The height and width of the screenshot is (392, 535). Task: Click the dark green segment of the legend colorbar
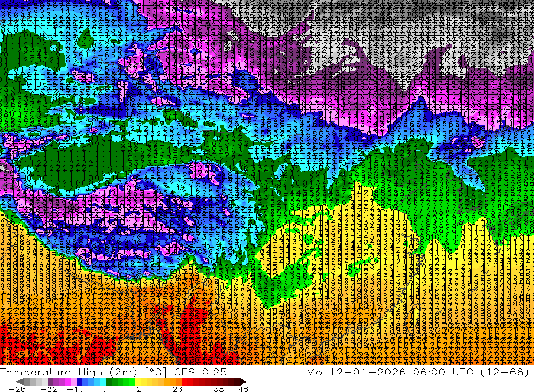109,381
